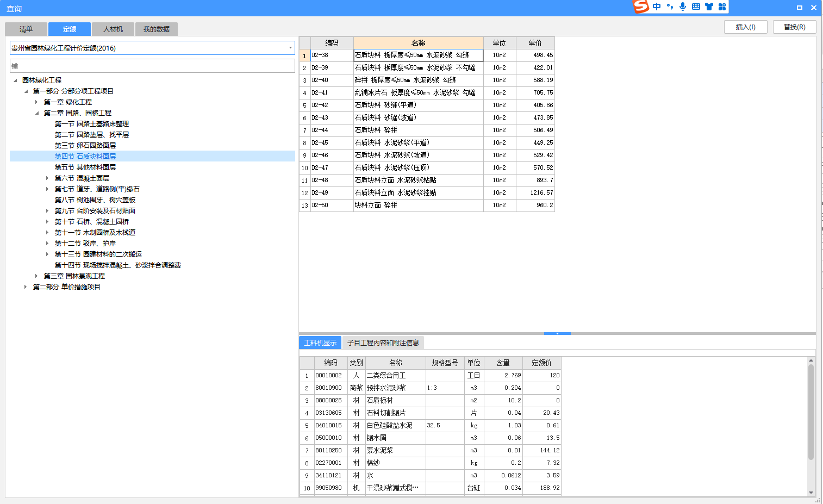
Task: Expand 第十节 石桥、混凝土园桥 node
Action: 47,222
